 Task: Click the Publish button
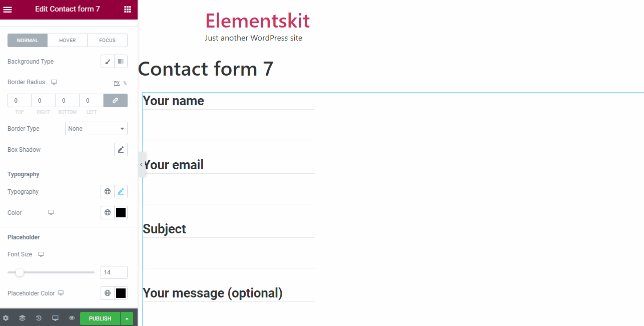click(x=100, y=318)
